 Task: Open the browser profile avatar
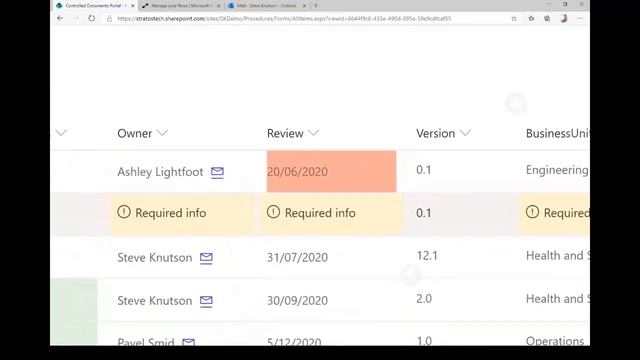(564, 18)
